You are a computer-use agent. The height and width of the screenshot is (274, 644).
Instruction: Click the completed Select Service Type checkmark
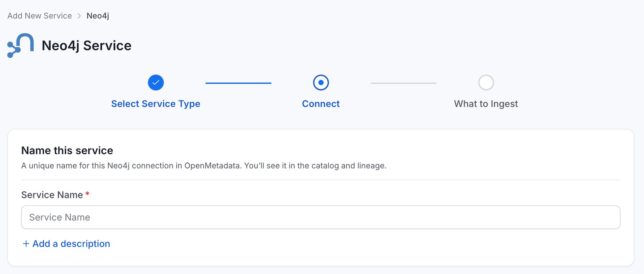[x=156, y=83]
